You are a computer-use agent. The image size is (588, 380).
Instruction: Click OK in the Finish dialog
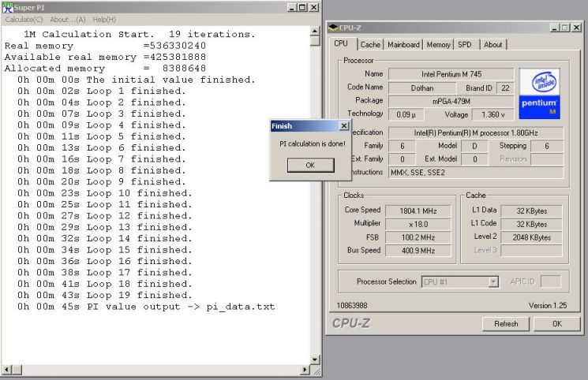(310, 165)
